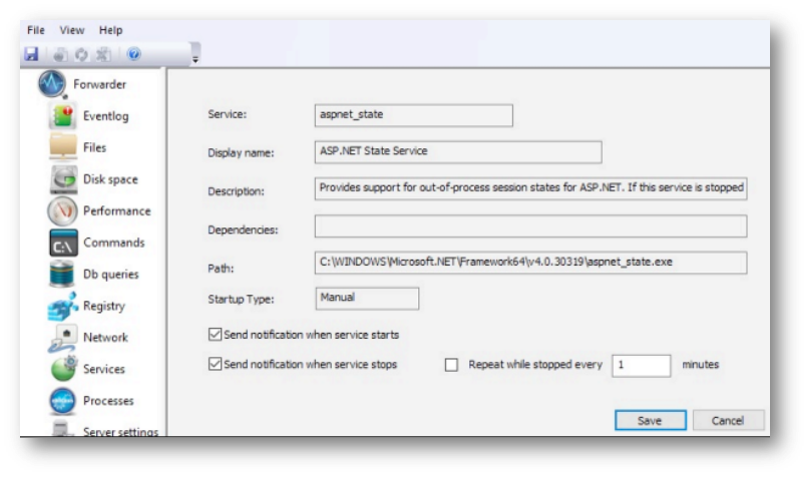
Task: Click the Cancel button
Action: 728,420
